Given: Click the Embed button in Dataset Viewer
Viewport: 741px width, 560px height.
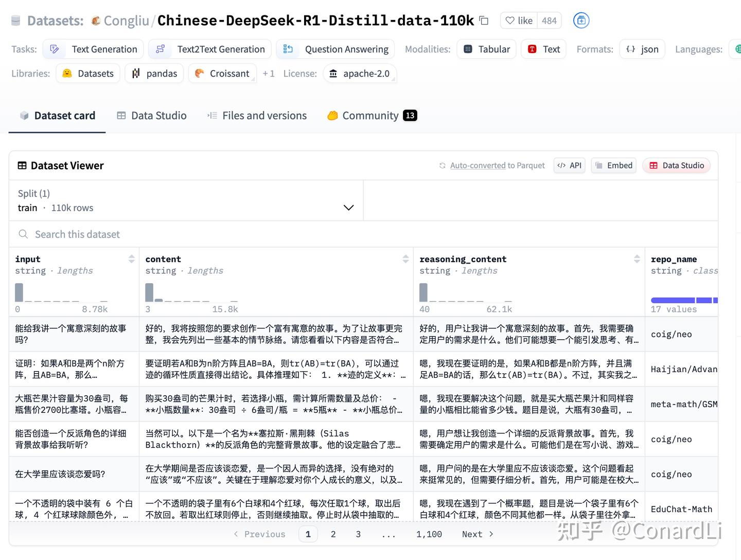Looking at the screenshot, I should coord(613,165).
